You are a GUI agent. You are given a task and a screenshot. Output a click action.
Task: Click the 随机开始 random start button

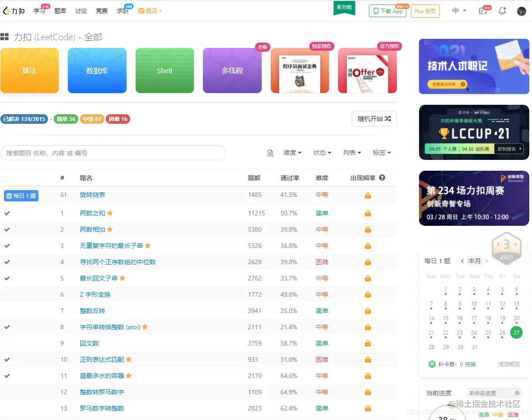pos(373,119)
